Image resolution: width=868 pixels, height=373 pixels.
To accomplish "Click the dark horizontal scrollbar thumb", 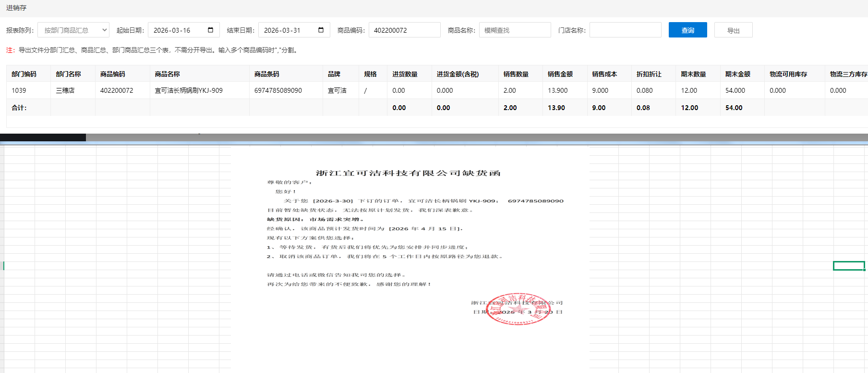I will (x=43, y=137).
